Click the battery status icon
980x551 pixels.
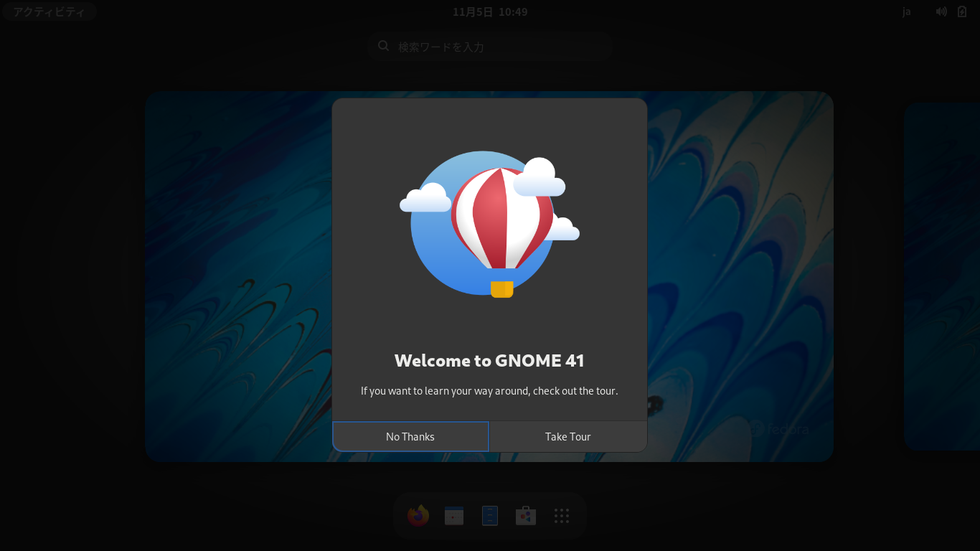coord(962,11)
